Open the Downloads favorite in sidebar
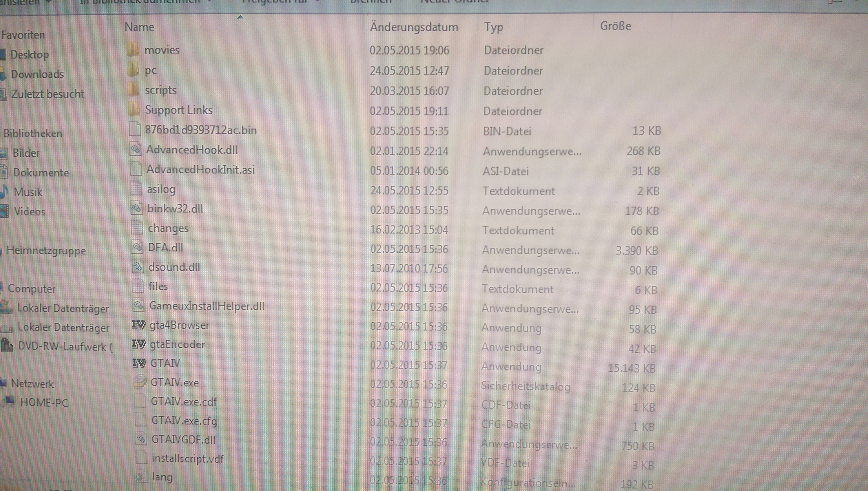This screenshot has width=868, height=491. coord(37,74)
